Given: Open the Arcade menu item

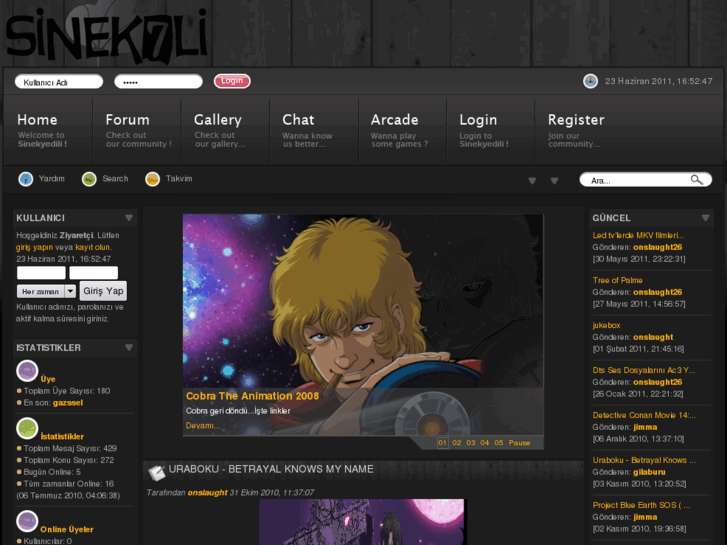Looking at the screenshot, I should click(399, 131).
